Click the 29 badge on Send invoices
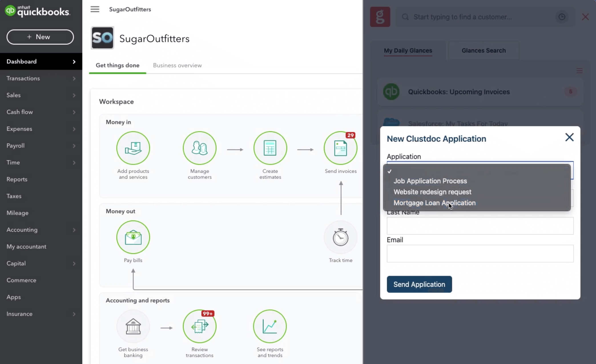 pyautogui.click(x=350, y=135)
